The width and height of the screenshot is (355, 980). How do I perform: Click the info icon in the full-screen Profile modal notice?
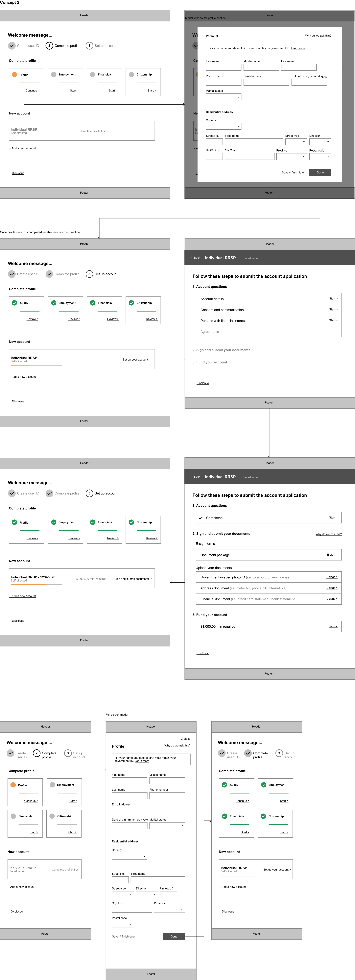pyautogui.click(x=116, y=758)
